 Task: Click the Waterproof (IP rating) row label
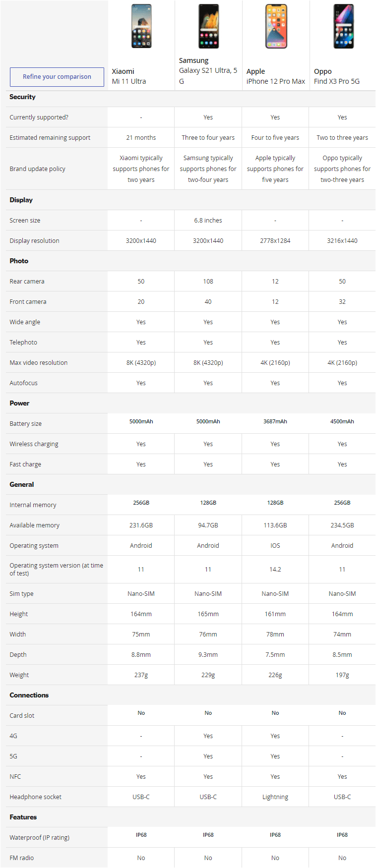point(40,838)
